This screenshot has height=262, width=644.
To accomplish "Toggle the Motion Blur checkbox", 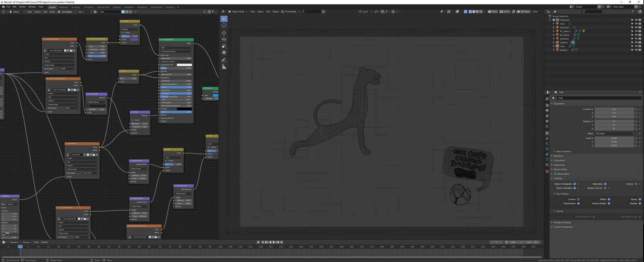I will tap(555, 174).
